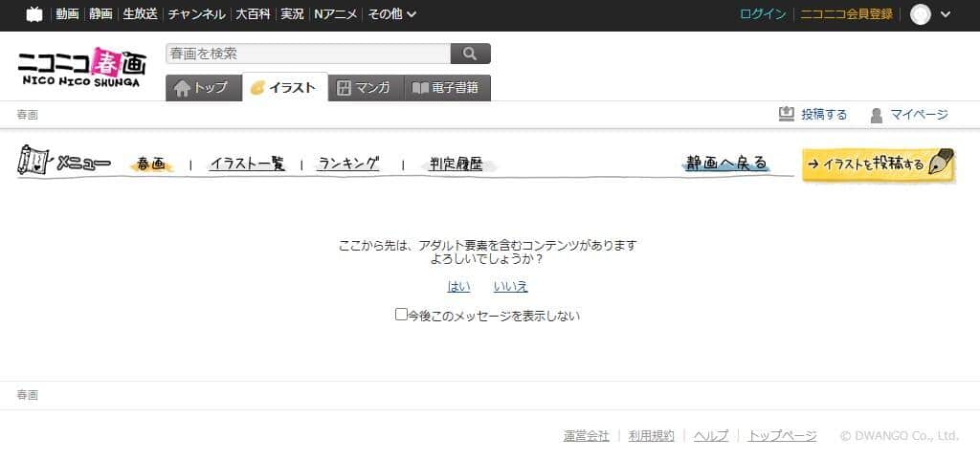
Task: Open the 運営会社 footer link
Action: 587,436
